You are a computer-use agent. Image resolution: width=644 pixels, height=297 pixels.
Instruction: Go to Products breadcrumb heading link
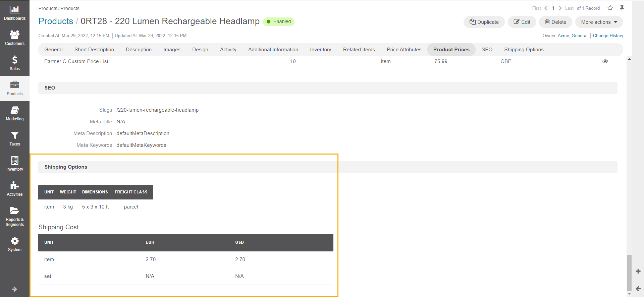pyautogui.click(x=56, y=21)
